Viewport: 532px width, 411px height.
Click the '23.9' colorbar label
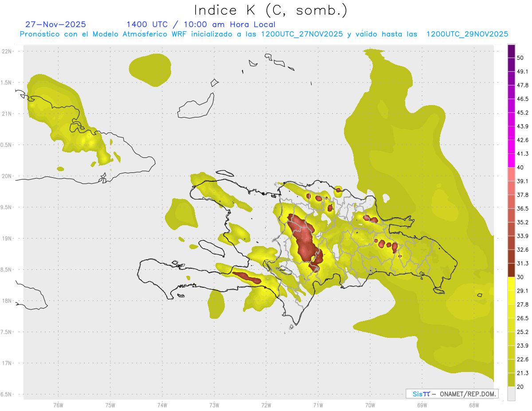[523, 345]
